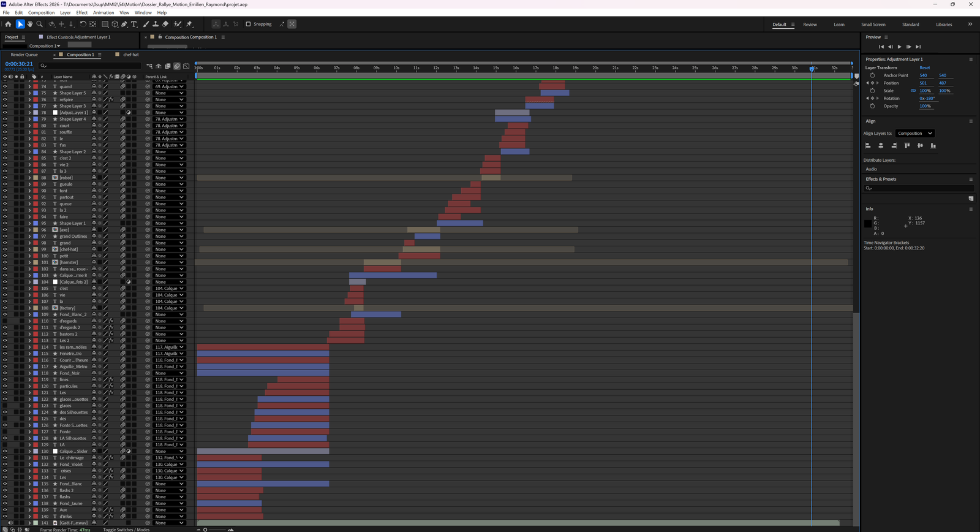Click the Position stopwatch keyframe diamond
980x532 pixels.
(872, 83)
